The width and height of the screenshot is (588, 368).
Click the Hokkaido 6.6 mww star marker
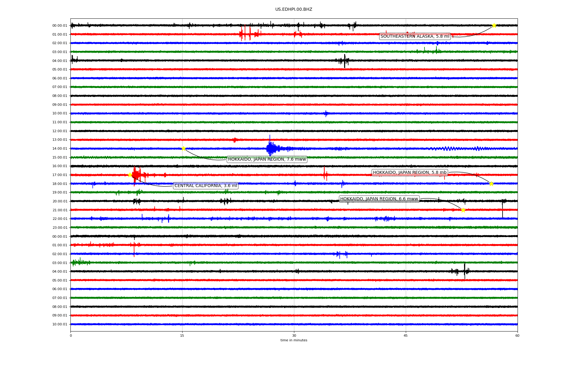point(463,210)
